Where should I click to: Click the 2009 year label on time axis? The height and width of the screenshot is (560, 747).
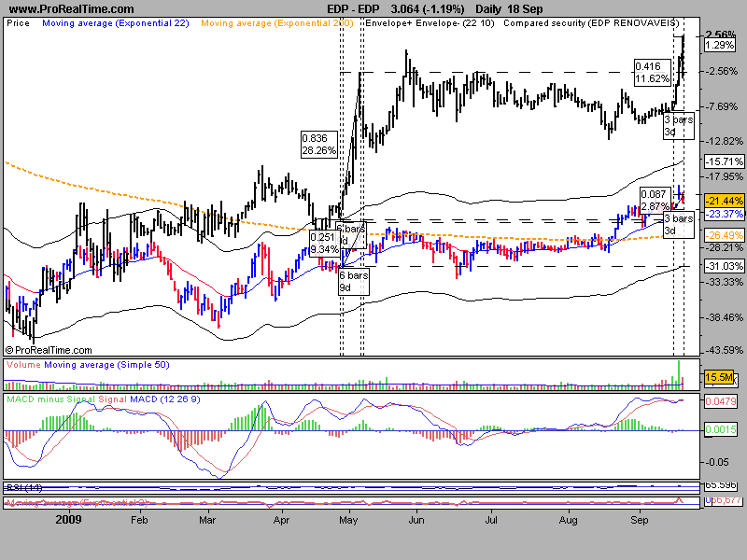(68, 519)
